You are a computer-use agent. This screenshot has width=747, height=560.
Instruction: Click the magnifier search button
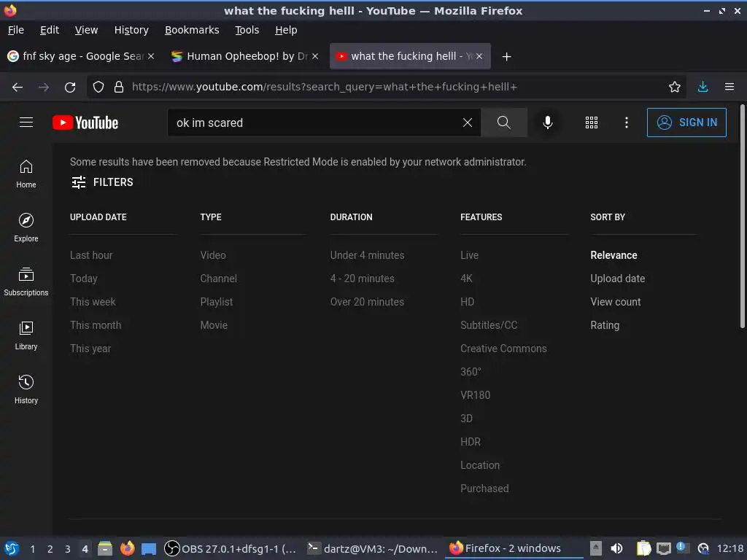pos(503,122)
